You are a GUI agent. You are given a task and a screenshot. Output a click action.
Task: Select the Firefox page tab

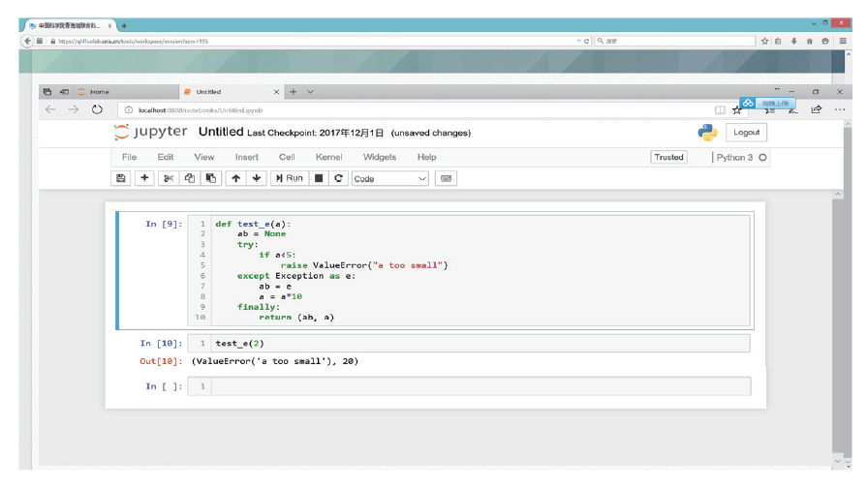(x=70, y=25)
